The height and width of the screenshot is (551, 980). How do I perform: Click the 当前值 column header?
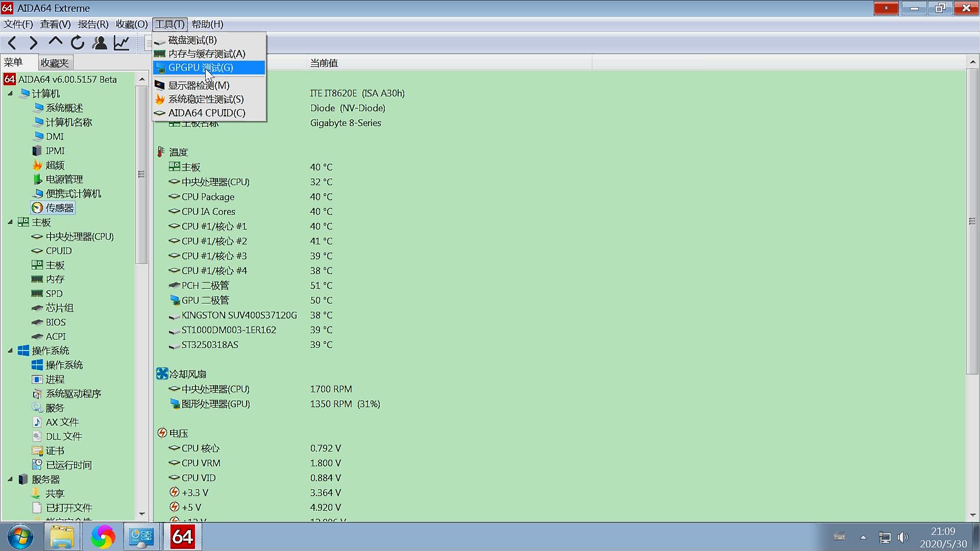324,63
